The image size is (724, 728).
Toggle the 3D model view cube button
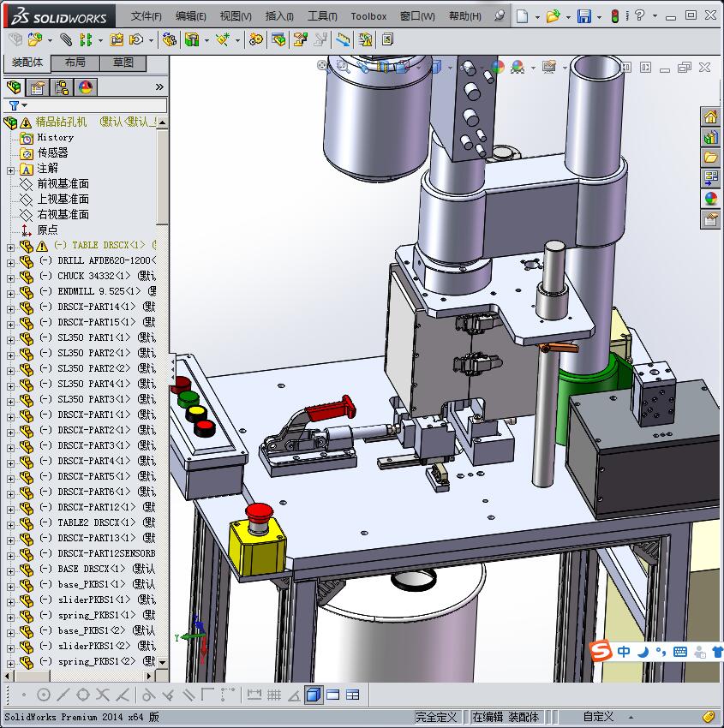314,695
